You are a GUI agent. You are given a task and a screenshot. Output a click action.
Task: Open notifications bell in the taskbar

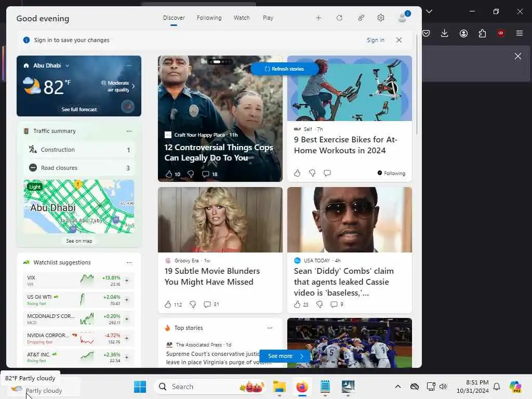[x=497, y=387]
